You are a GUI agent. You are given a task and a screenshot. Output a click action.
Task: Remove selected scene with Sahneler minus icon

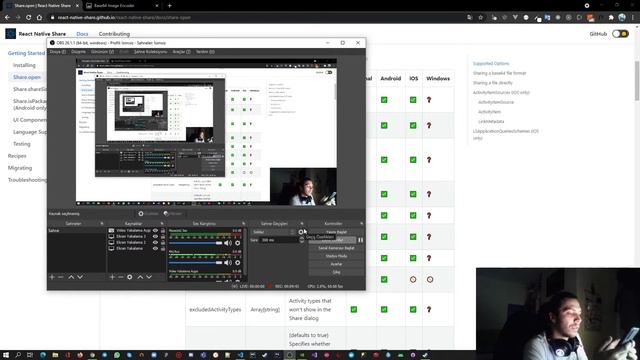click(60, 277)
